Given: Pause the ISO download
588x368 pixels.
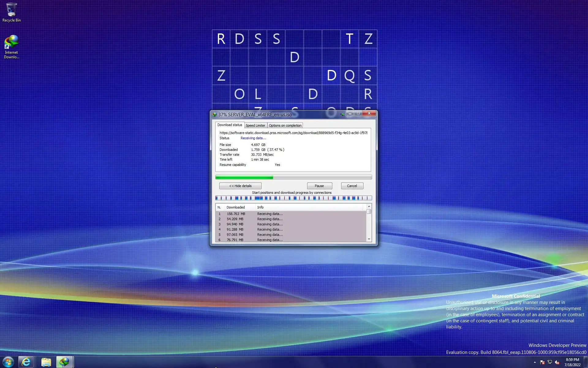Looking at the screenshot, I should tap(319, 186).
